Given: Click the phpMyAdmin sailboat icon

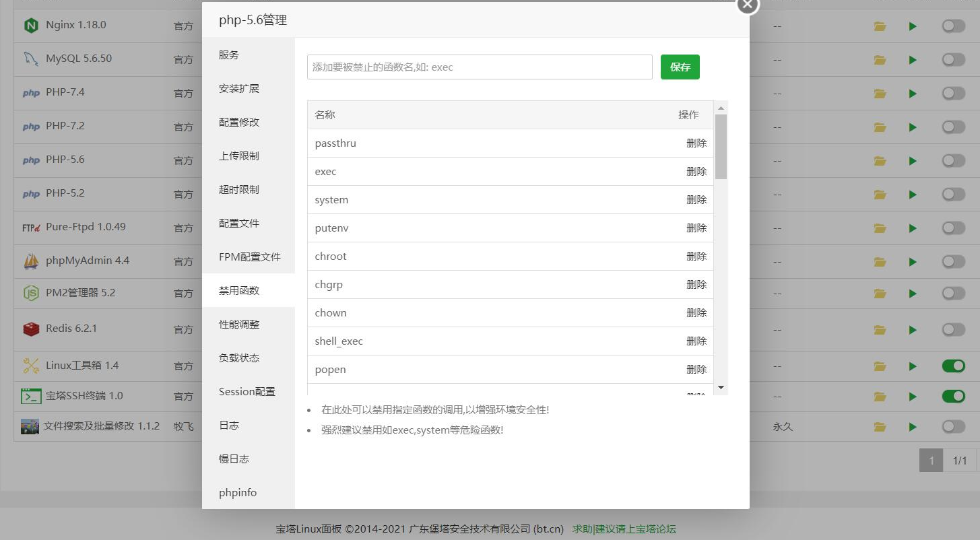Looking at the screenshot, I should click(x=31, y=261).
